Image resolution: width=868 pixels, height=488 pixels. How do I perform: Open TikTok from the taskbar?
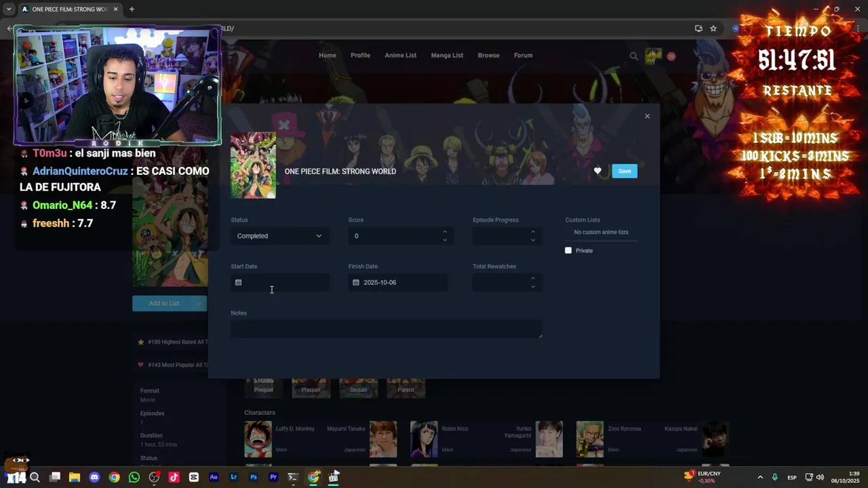(174, 477)
